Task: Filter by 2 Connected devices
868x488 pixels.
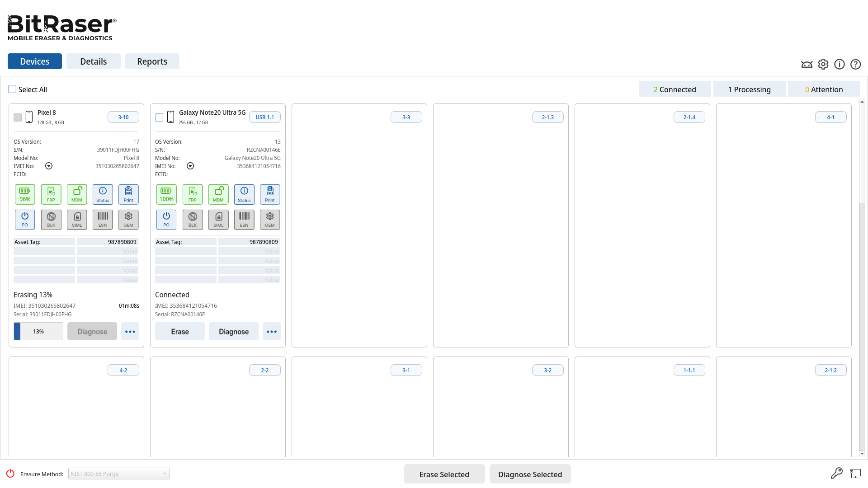Action: point(675,89)
